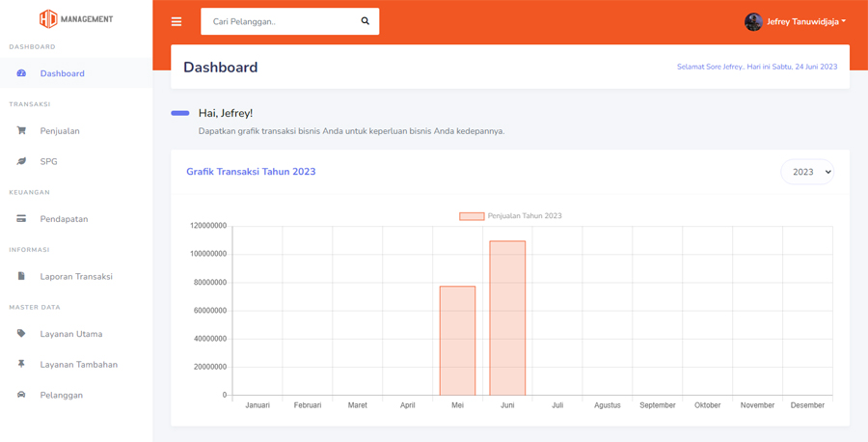Click the Dashboard gauge icon
Image resolution: width=868 pixels, height=442 pixels.
coord(21,73)
